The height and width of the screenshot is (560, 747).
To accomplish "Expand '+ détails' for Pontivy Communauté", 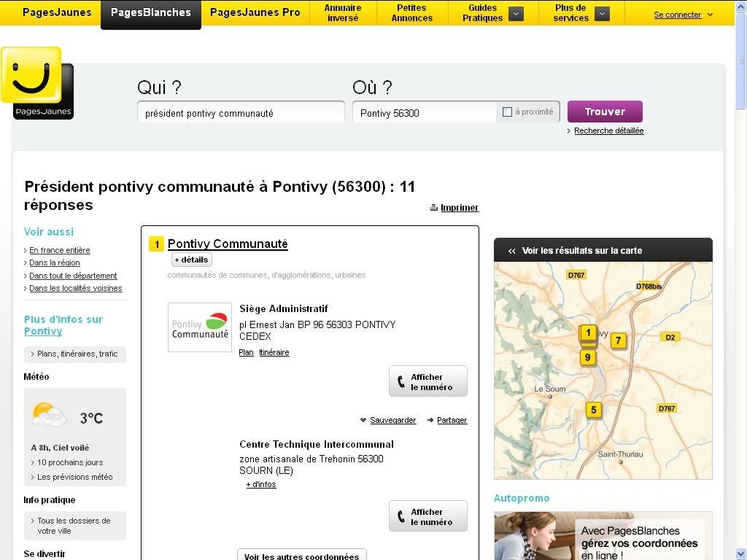I will (192, 260).
